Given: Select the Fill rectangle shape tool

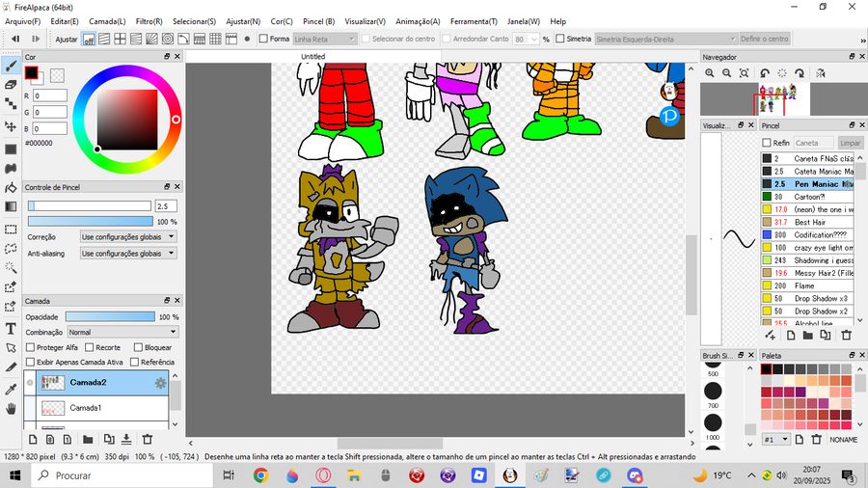Looking at the screenshot, I should click(x=11, y=149).
